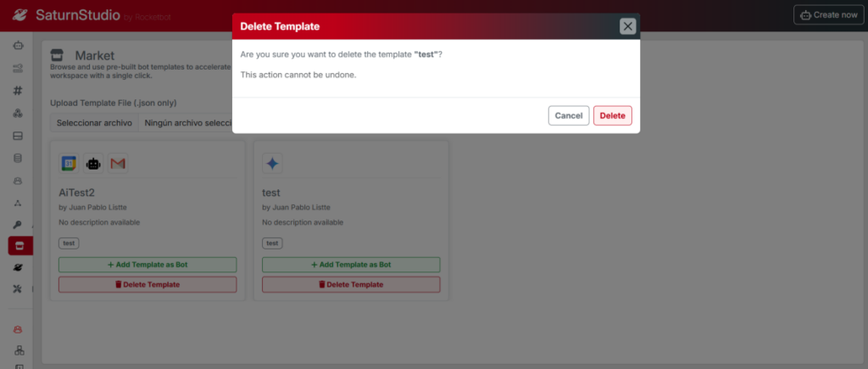Viewport: 868px width, 369px height.
Task: Cancel the template deletion
Action: point(568,115)
